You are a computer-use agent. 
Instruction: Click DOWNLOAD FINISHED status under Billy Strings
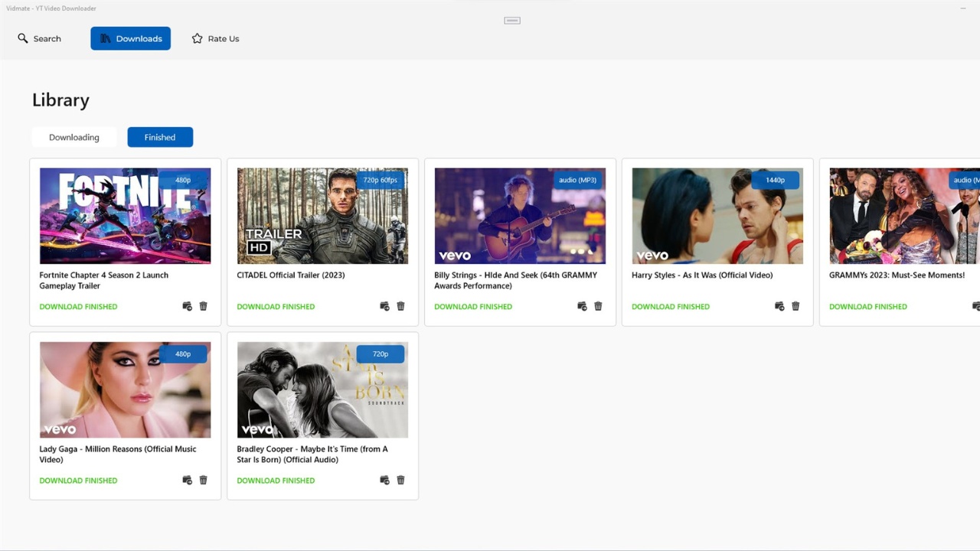click(473, 306)
